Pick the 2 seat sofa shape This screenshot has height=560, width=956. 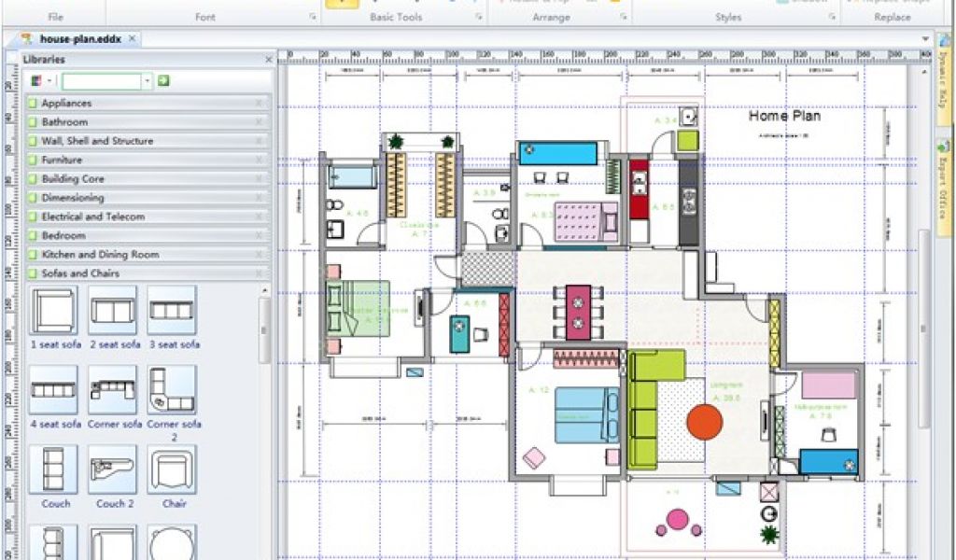point(112,311)
